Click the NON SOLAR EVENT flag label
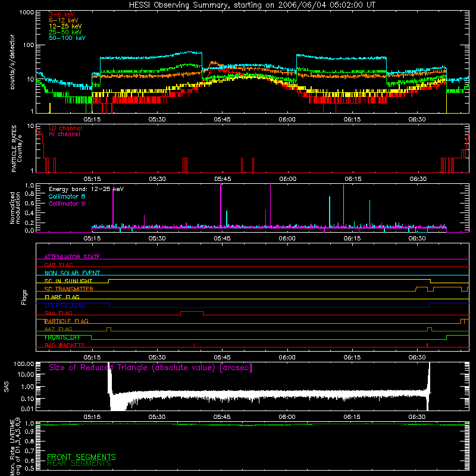476x476 pixels. click(72, 273)
